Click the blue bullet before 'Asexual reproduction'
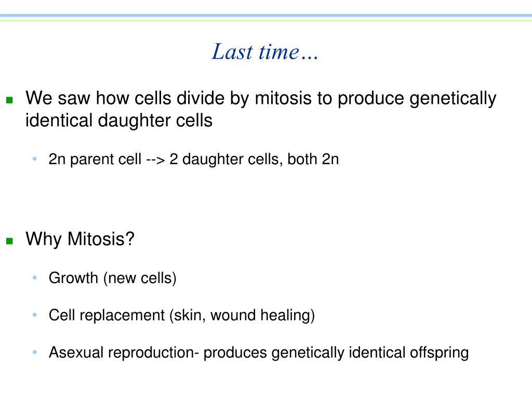Image resolution: width=532 pixels, height=399 pixels. tap(34, 352)
